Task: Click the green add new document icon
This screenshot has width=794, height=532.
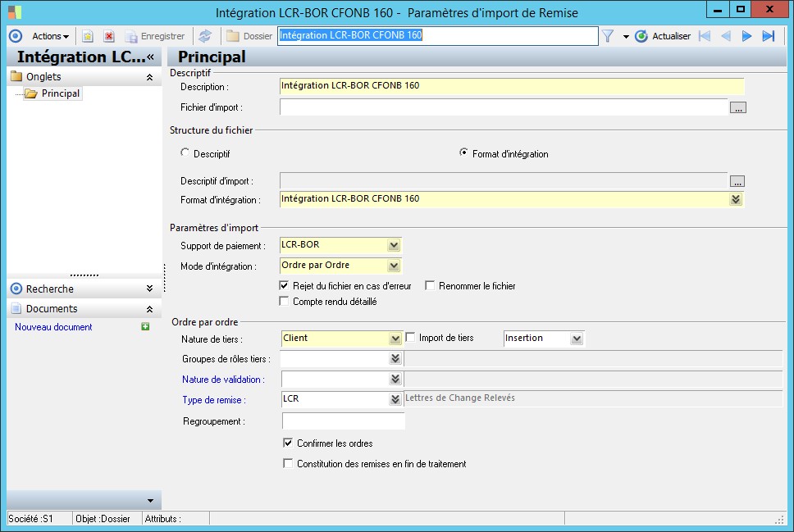Action: coord(145,327)
